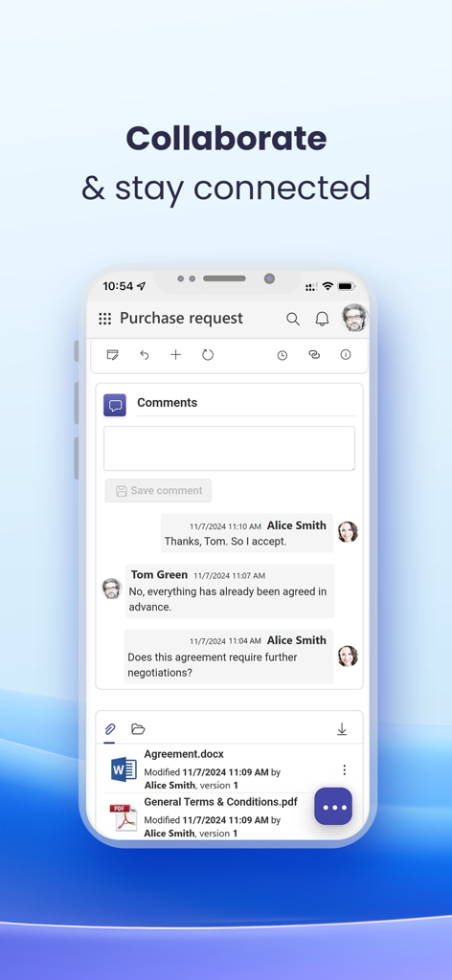Open General Terms & Conditions.pdf file name
Image resolution: width=452 pixels, height=980 pixels.
tap(220, 802)
